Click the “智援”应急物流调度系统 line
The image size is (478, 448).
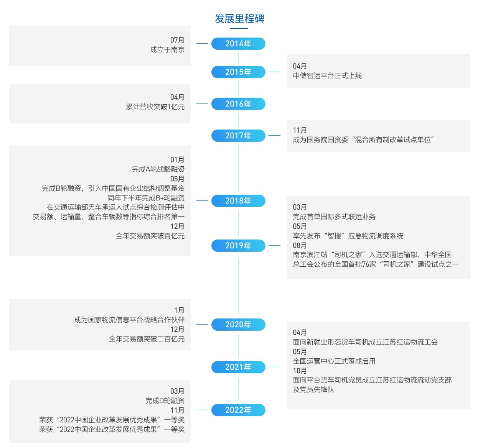point(348,236)
